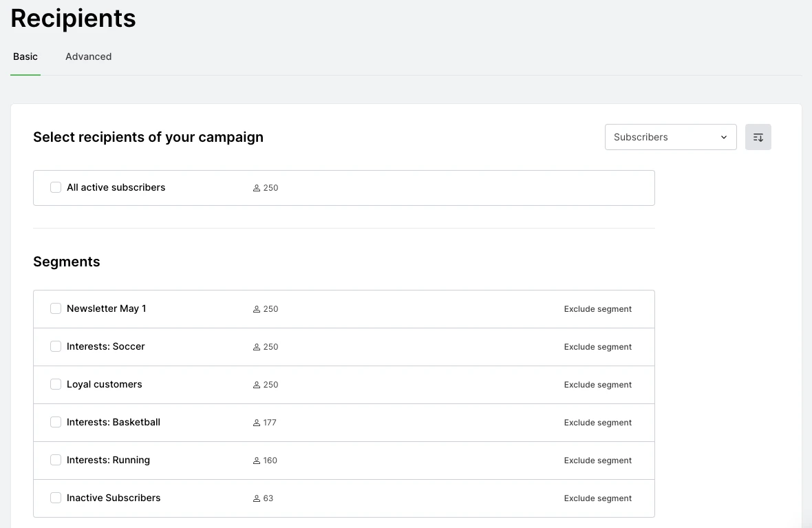Screen dimensions: 812x528
Task: Exclude the Newsletter May 1 segment
Action: tap(597, 309)
